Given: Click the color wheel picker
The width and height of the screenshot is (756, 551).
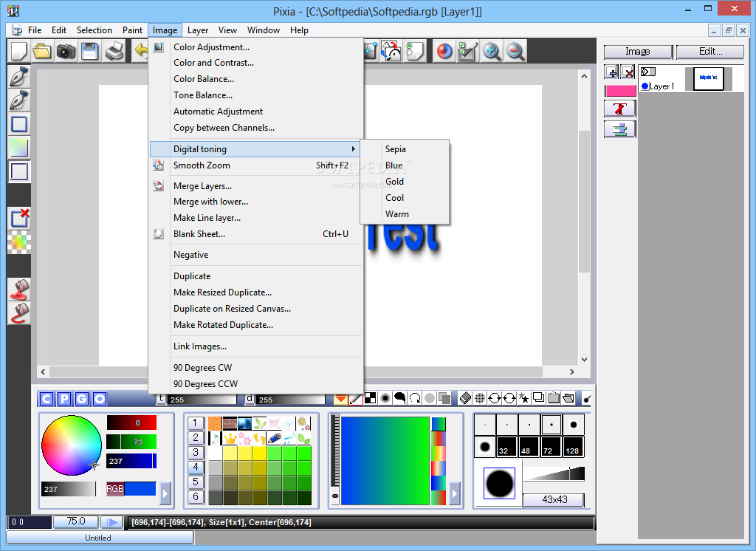Looking at the screenshot, I should point(72,445).
